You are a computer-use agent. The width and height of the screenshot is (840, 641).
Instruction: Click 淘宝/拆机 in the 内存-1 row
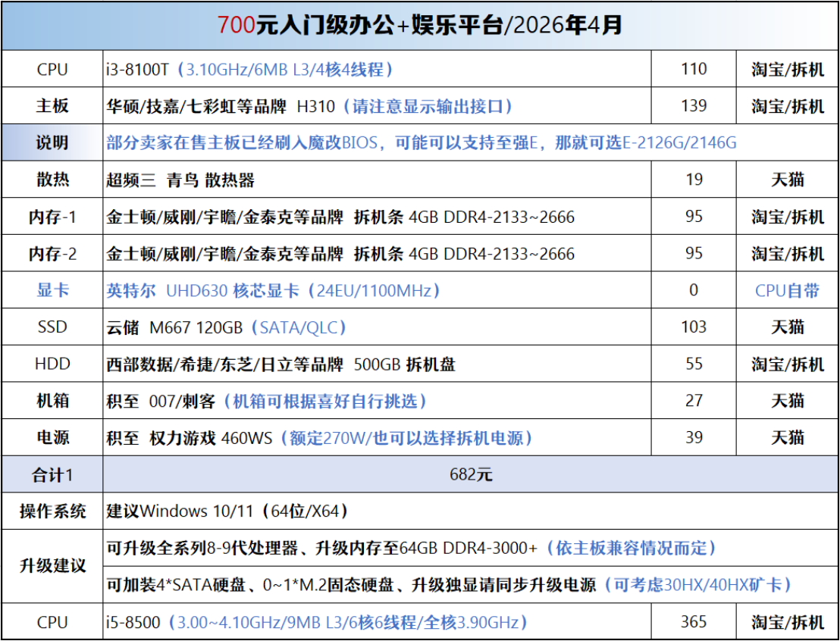tap(787, 217)
